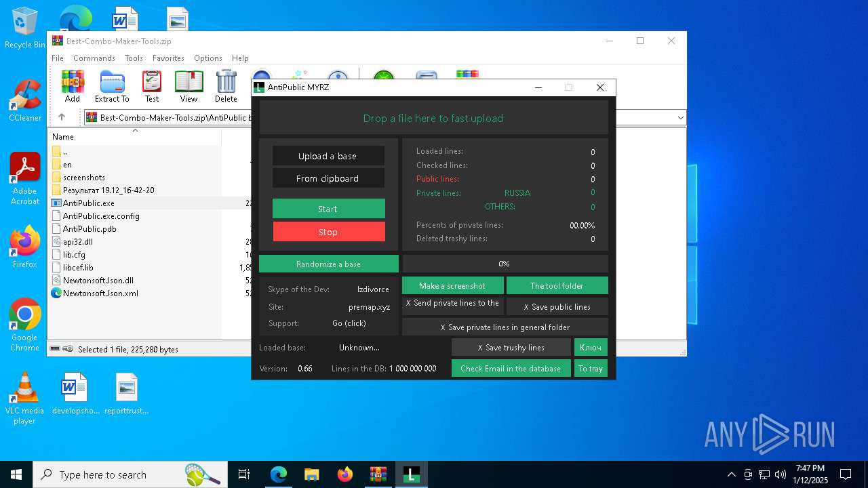Click the volume icon in system tray
The height and width of the screenshot is (488, 868).
point(780,474)
